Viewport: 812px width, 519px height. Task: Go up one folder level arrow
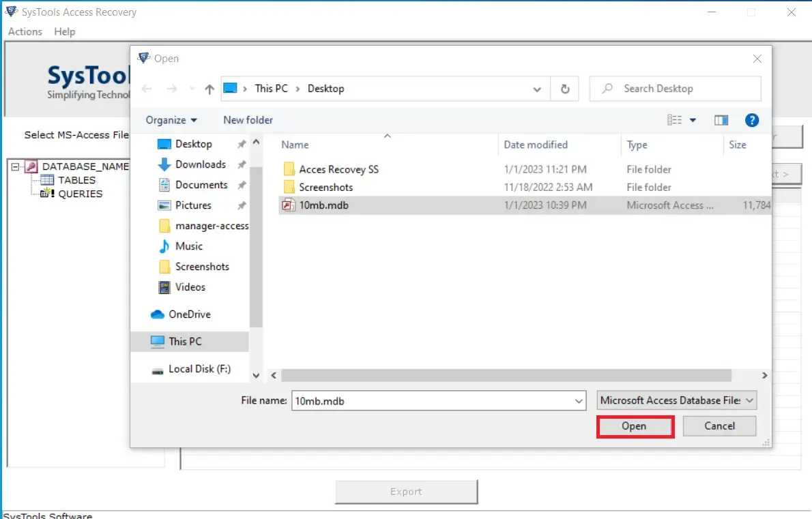[x=209, y=89]
